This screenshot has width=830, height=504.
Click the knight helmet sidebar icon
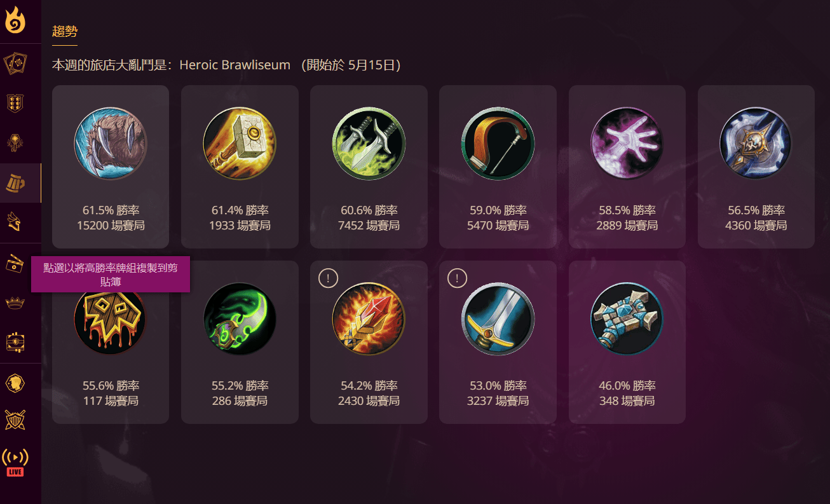click(x=15, y=222)
